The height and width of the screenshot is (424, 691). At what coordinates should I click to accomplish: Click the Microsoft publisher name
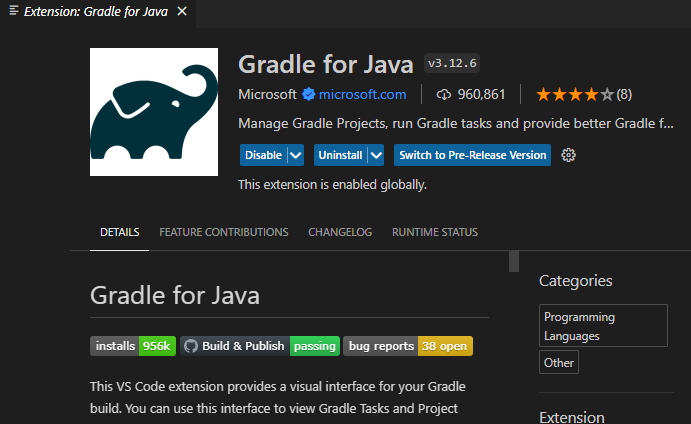267,94
